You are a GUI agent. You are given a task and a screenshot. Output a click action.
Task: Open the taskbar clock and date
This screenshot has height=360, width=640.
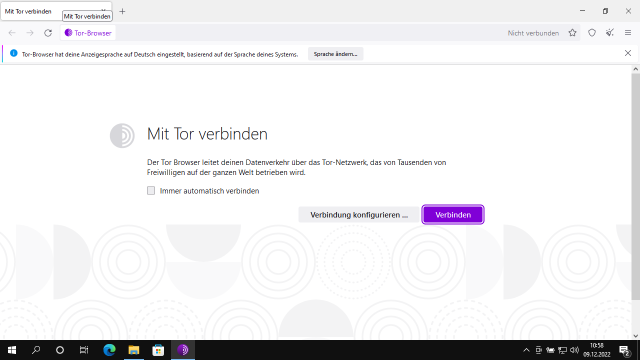coord(596,350)
